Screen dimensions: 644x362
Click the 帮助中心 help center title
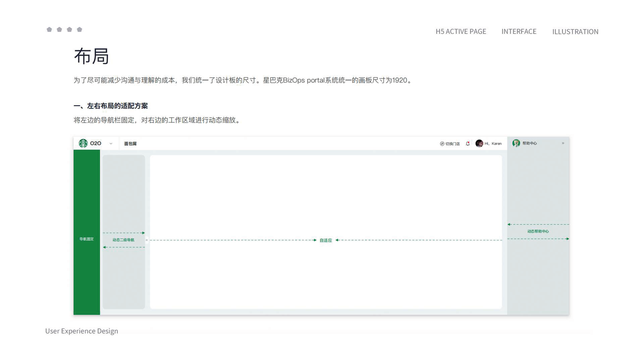(529, 143)
